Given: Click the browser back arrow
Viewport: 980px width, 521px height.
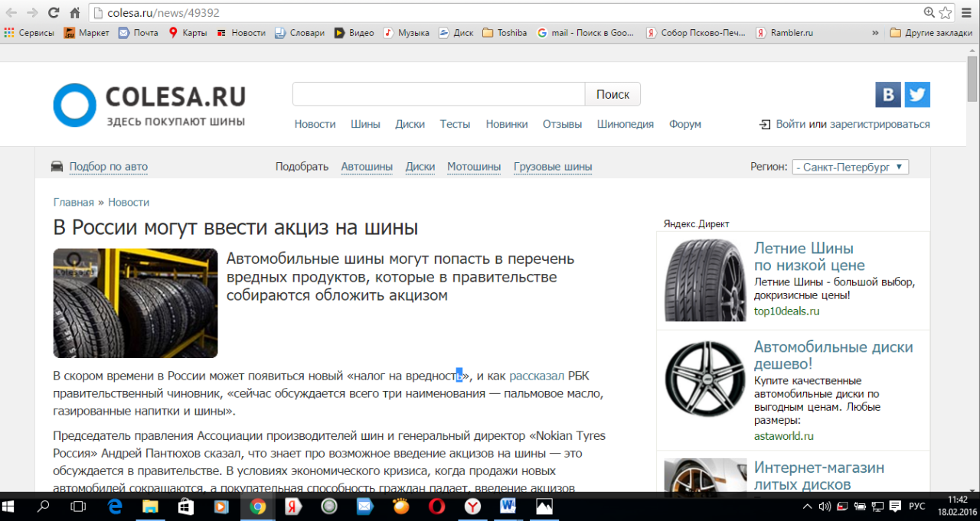Looking at the screenshot, I should tap(11, 12).
